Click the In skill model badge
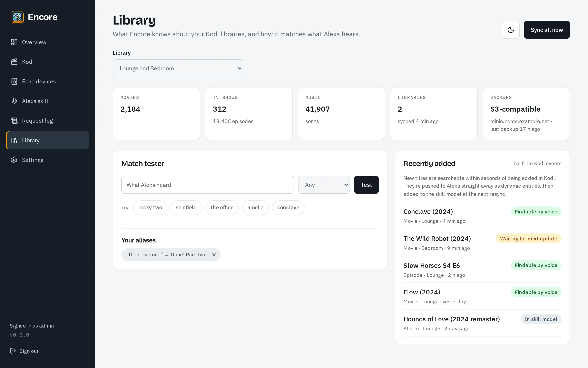The height and width of the screenshot is (368, 588). (x=541, y=319)
